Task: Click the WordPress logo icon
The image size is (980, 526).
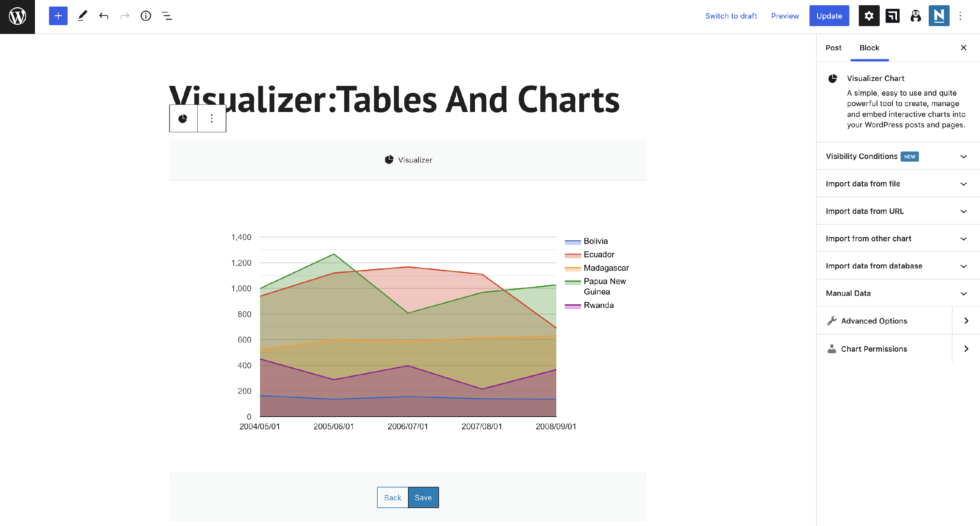Action: click(x=18, y=16)
